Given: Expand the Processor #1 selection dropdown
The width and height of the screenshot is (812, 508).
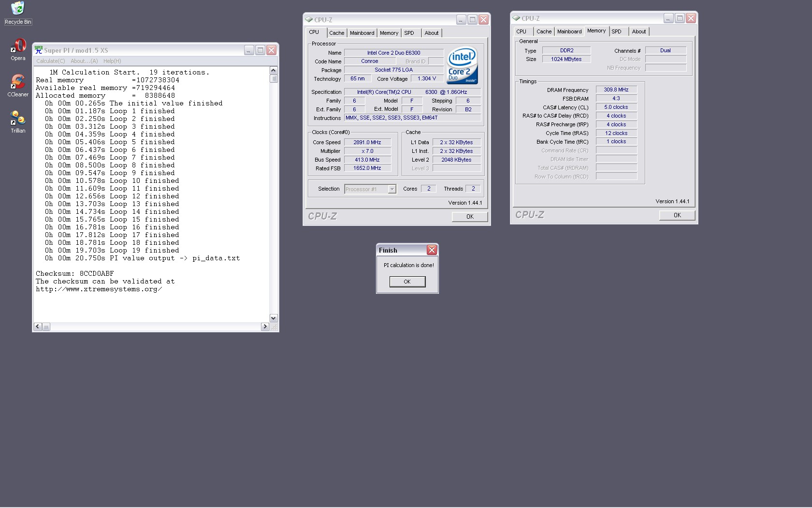Looking at the screenshot, I should (x=392, y=189).
